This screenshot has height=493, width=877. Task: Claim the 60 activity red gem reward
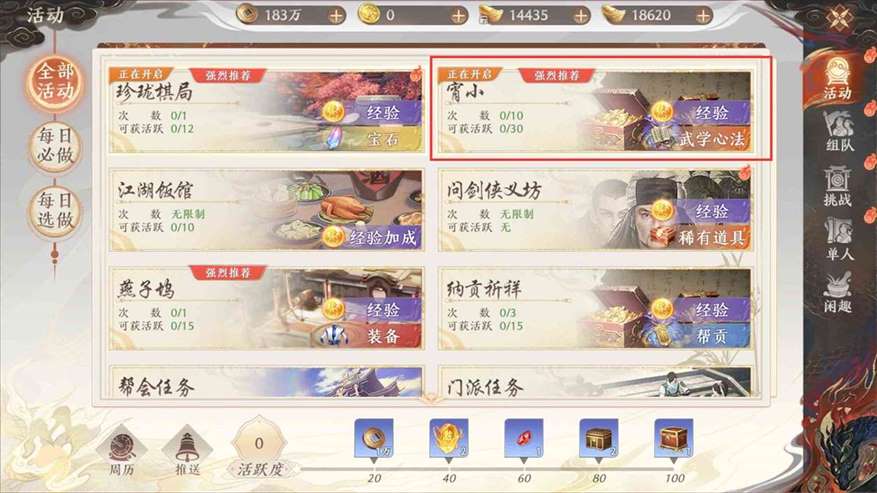click(524, 438)
